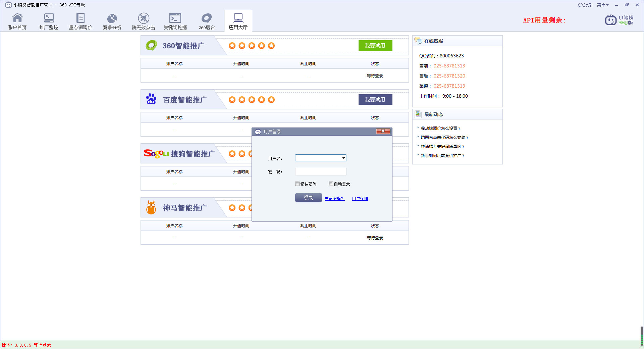Click the 反馈 feedback item
Image resolution: width=644 pixels, height=349 pixels.
tap(585, 5)
